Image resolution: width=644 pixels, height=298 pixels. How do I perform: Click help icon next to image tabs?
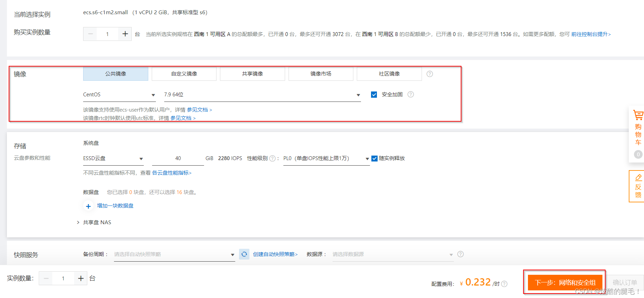430,74
